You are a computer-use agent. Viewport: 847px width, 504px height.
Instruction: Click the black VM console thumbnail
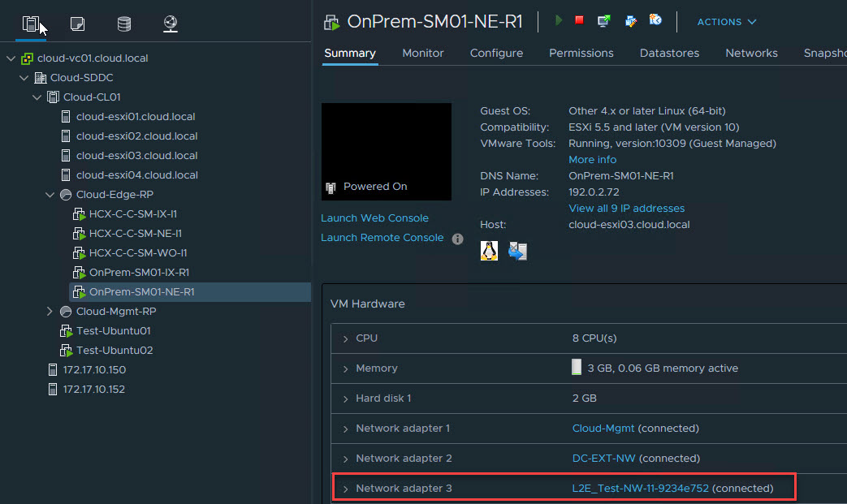coord(387,152)
